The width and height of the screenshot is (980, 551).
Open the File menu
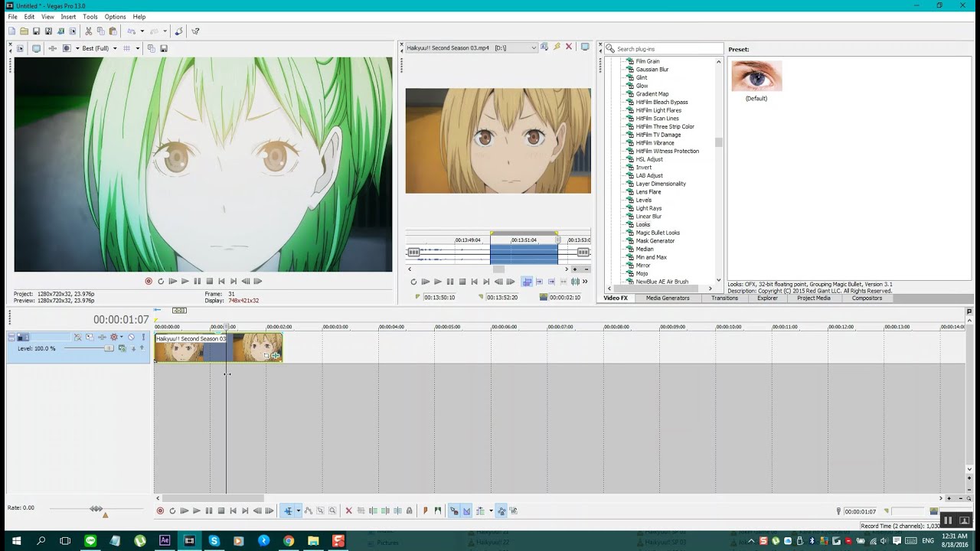tap(12, 17)
